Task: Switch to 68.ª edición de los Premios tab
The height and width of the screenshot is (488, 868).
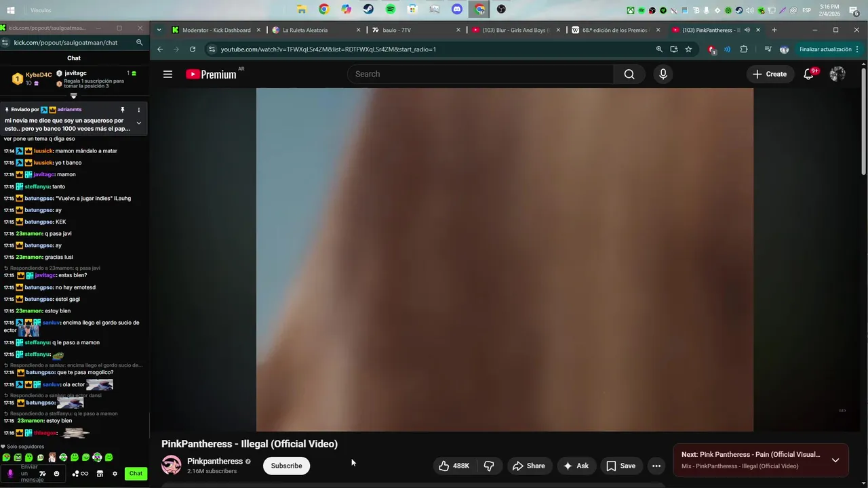Action: point(615,30)
